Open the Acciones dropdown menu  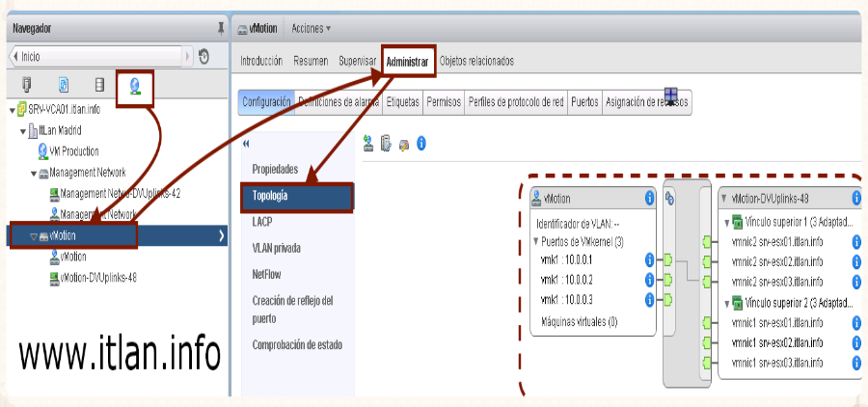coord(311,28)
